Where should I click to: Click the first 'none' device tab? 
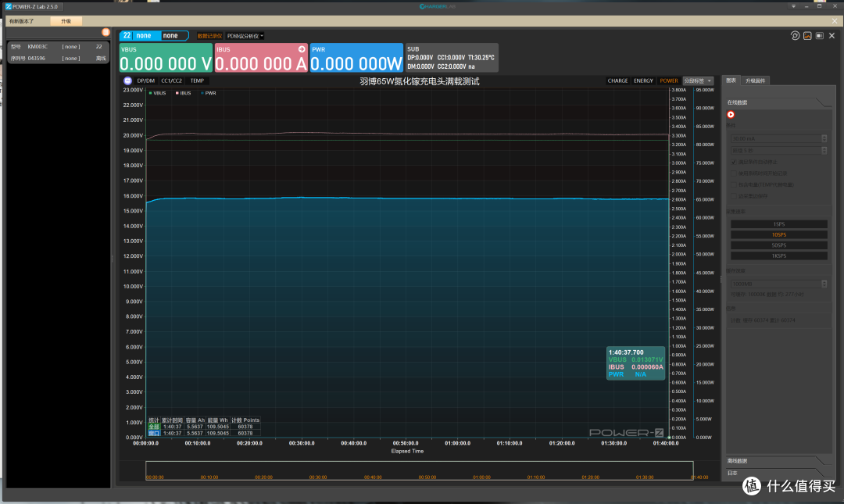tap(144, 35)
